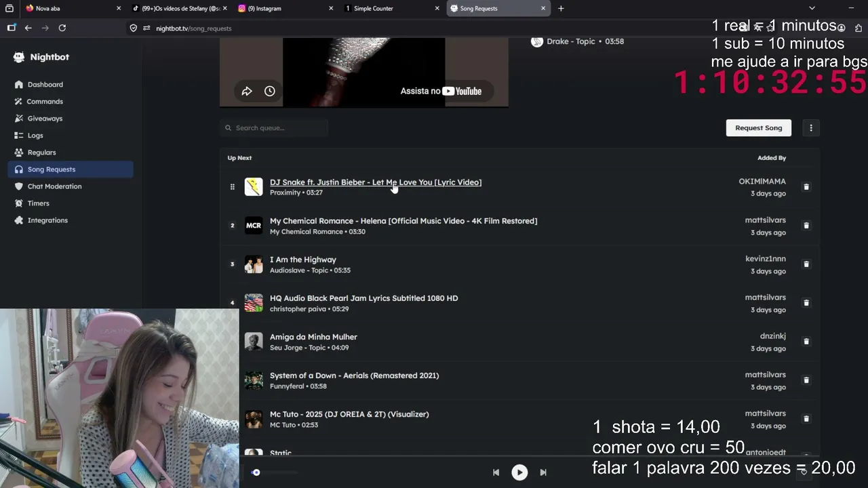Delete DJ Snake Let Me Love You from queue

[x=806, y=187]
